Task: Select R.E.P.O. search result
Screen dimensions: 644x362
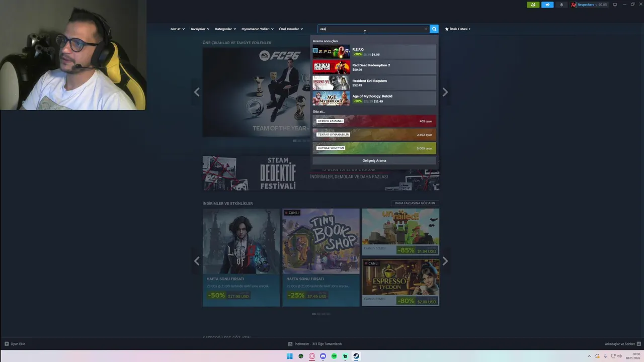Action: [374, 52]
